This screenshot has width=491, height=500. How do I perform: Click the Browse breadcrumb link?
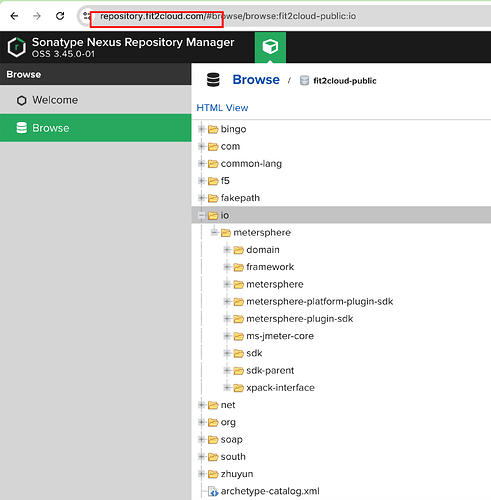(256, 80)
